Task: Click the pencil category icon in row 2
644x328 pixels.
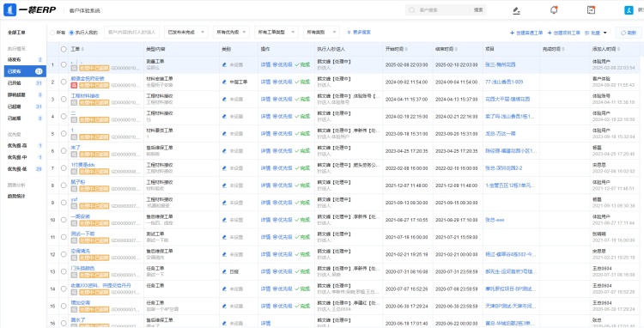Action: (224, 82)
